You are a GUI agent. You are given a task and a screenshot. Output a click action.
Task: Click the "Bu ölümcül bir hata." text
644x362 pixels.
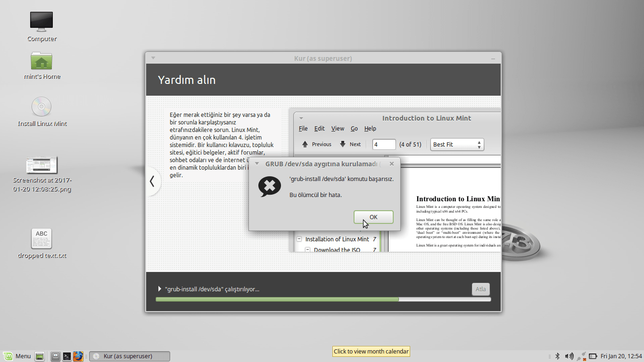pos(315,195)
